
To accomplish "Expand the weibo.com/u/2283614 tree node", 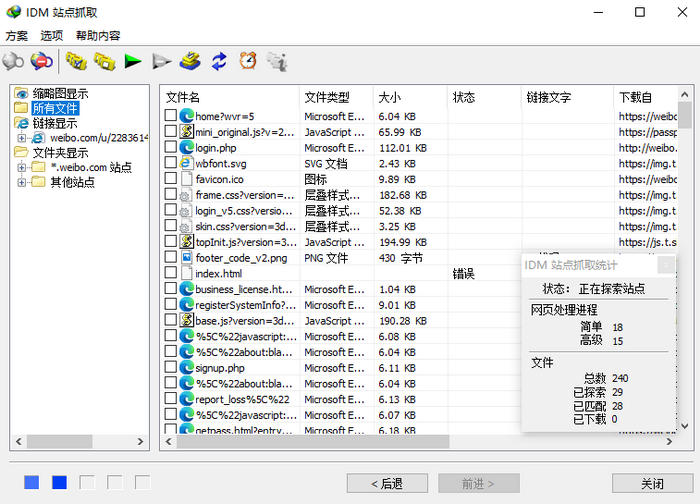I will pos(21,138).
